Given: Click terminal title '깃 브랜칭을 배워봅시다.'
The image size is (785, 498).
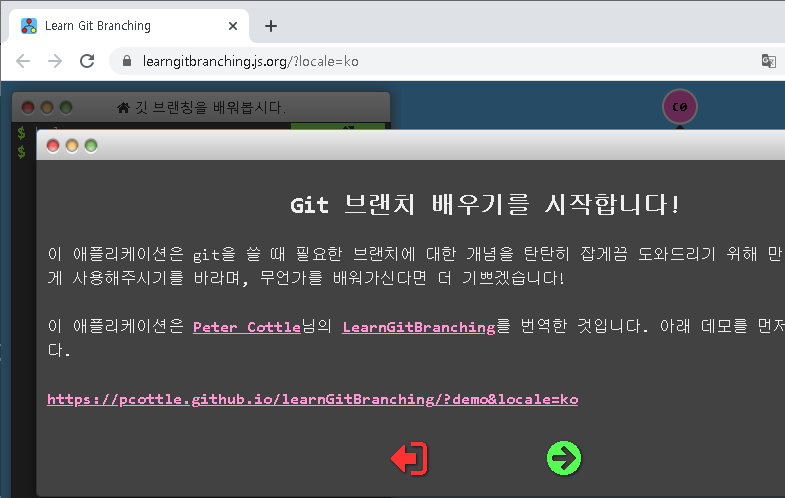Looking at the screenshot, I should click(210, 107).
